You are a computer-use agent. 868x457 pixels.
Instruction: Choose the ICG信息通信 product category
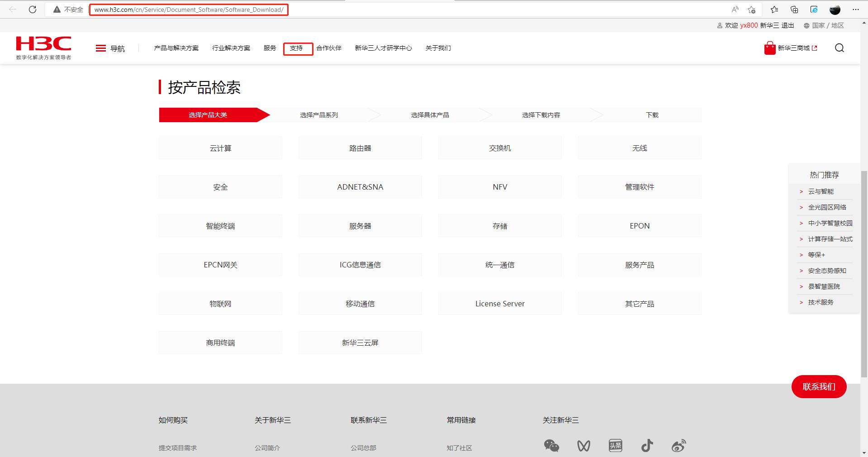[360, 265]
